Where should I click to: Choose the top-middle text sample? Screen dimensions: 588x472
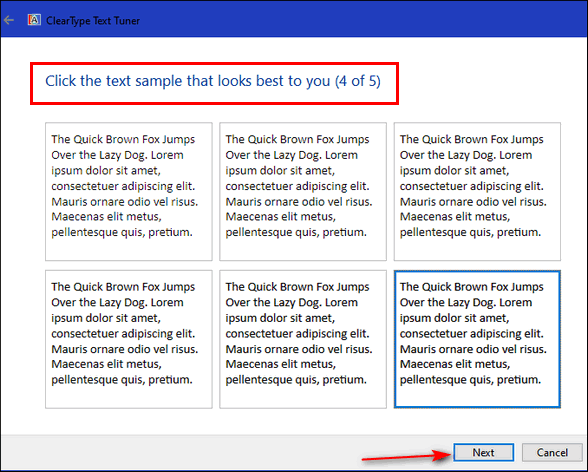[303, 191]
